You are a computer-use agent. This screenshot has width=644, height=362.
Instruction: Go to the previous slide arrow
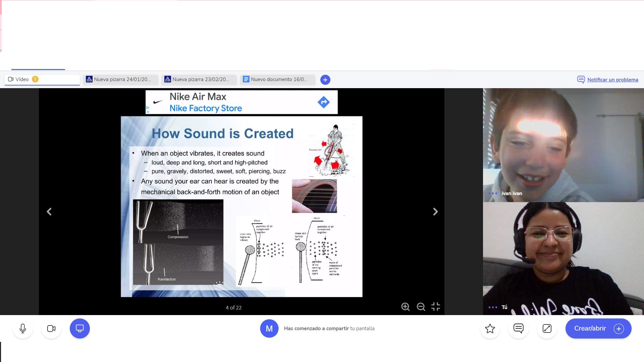[x=49, y=212]
